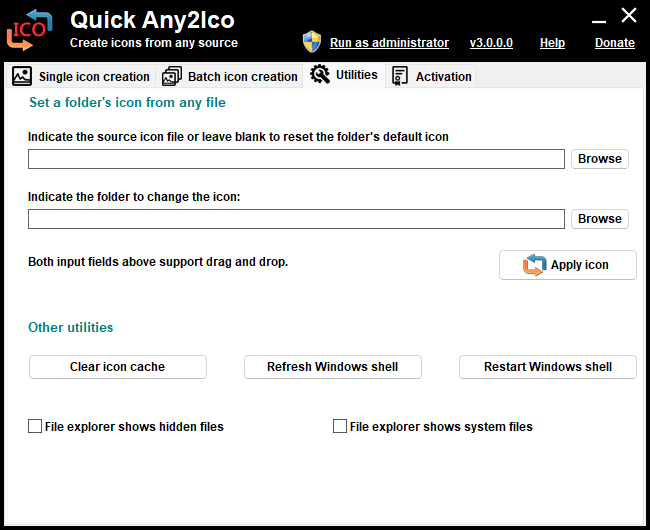Click the UAC shield icon
Viewport: 650px width, 530px height.
pos(312,41)
